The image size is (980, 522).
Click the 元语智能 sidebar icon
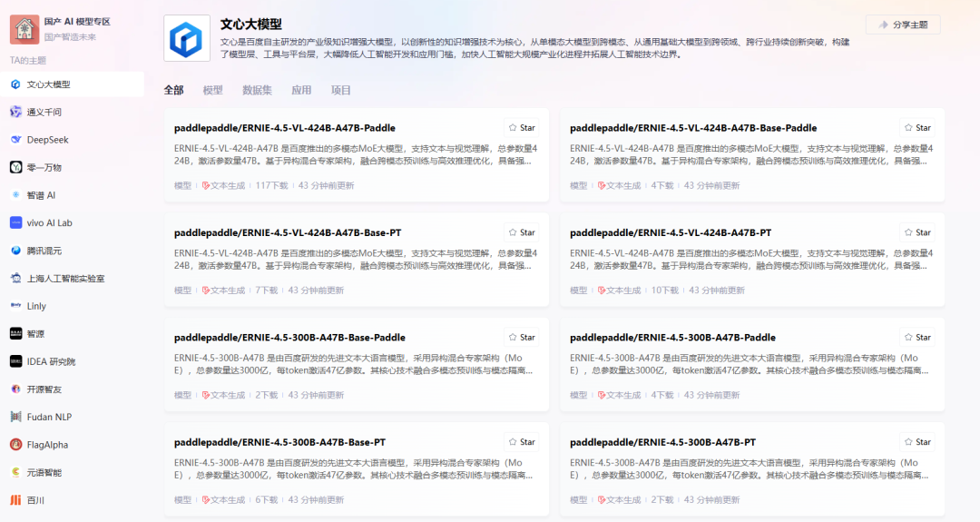point(15,473)
